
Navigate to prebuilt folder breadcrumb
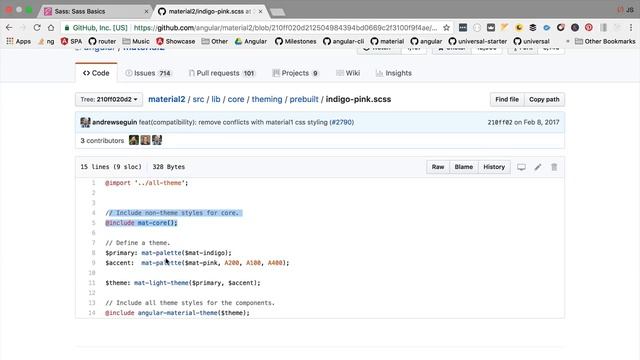click(304, 99)
